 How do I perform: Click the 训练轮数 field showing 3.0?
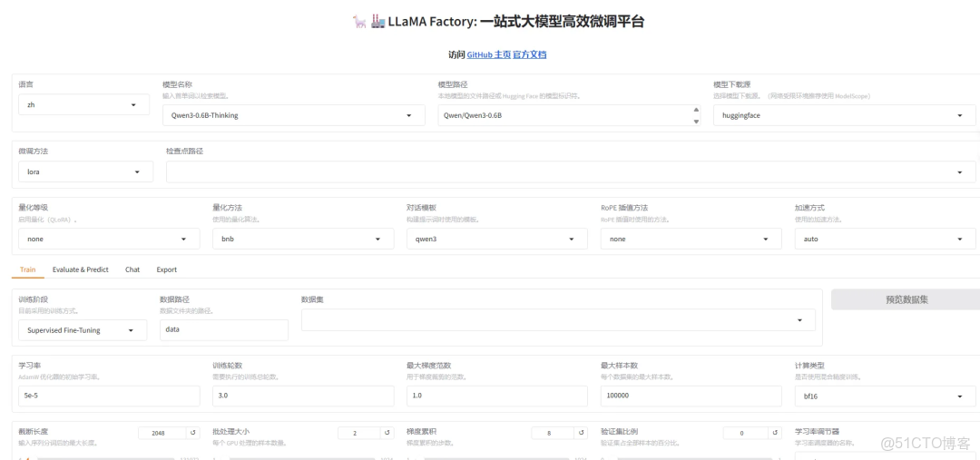303,396
